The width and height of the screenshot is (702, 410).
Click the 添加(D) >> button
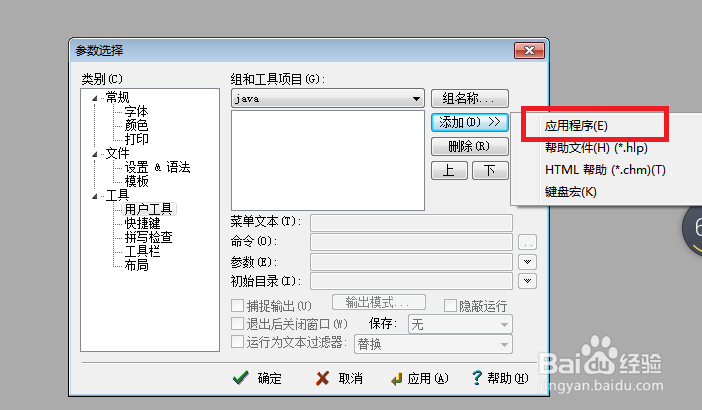click(470, 122)
